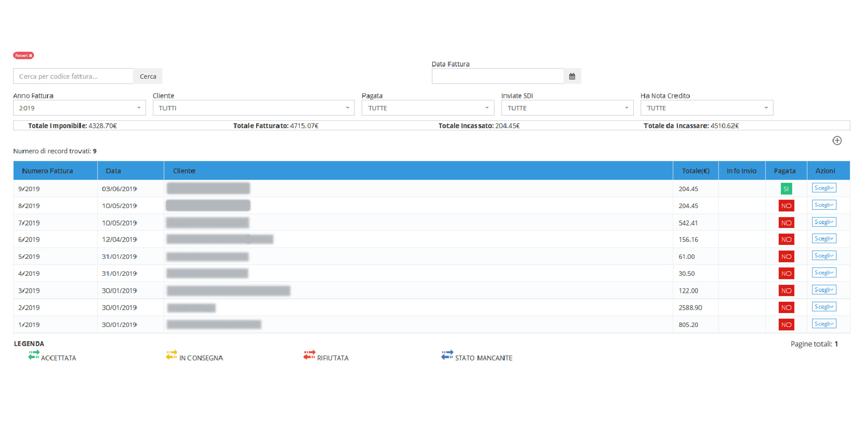Expand the Cliente TUTTI dropdown

point(253,108)
